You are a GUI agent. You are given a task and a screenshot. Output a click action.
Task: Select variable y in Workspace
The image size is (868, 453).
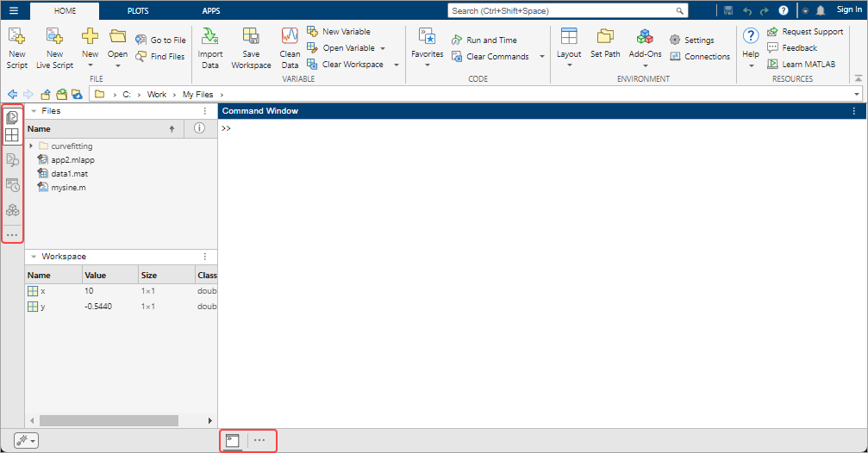[122, 307]
